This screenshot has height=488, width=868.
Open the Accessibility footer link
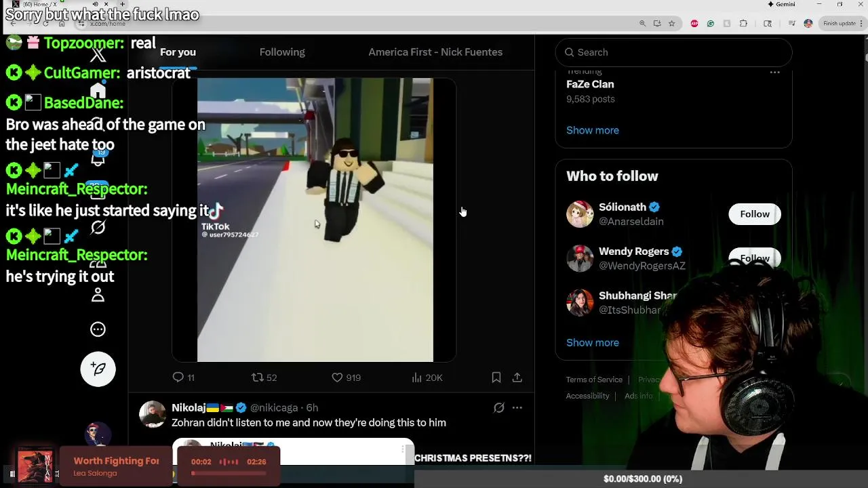[x=587, y=396]
